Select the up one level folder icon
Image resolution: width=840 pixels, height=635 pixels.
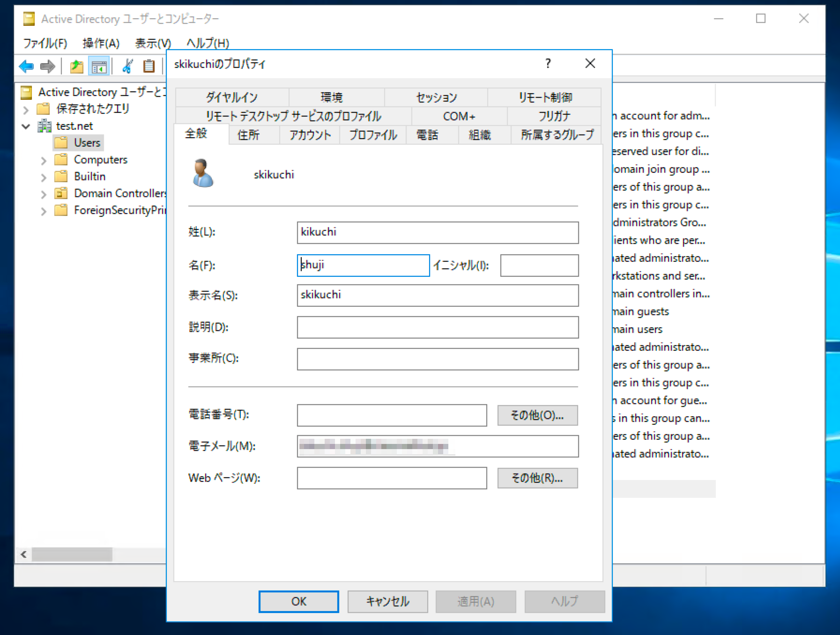76,66
